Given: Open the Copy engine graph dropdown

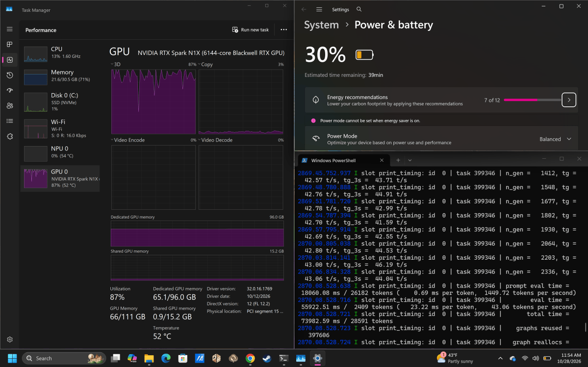Looking at the screenshot, I should point(200,64).
